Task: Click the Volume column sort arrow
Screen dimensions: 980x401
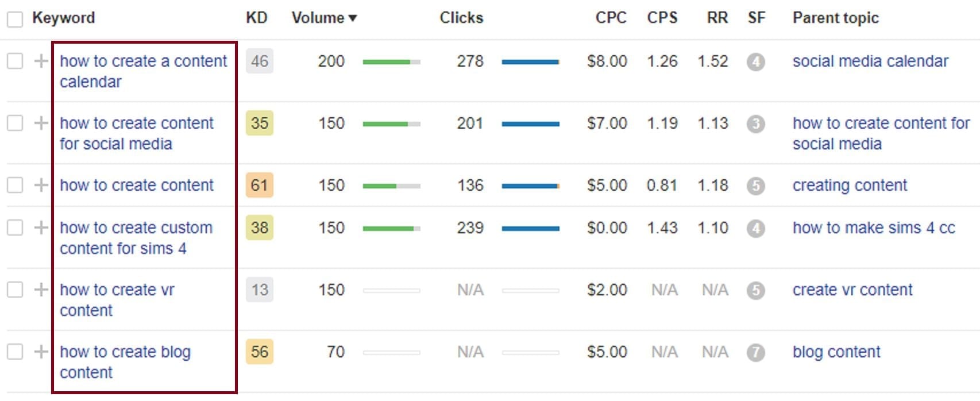Action: 353,18
